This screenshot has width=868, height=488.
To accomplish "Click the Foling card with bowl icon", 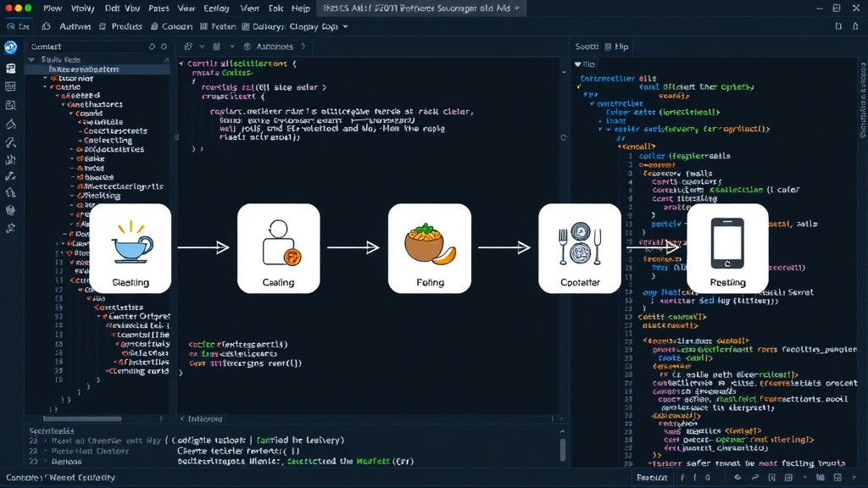I will tap(430, 248).
